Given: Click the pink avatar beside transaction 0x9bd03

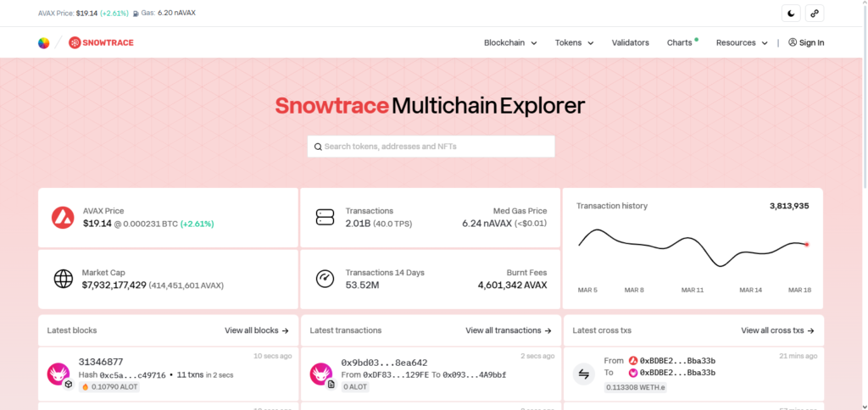Looking at the screenshot, I should [321, 374].
